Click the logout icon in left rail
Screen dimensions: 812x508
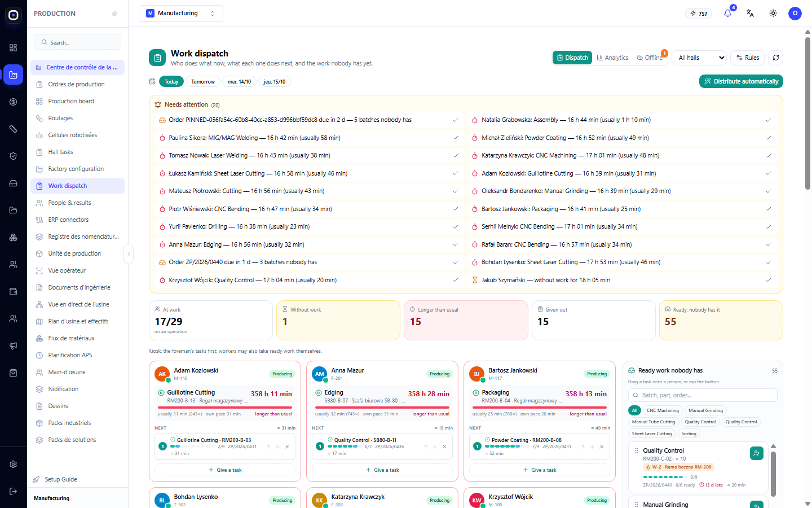(x=13, y=492)
